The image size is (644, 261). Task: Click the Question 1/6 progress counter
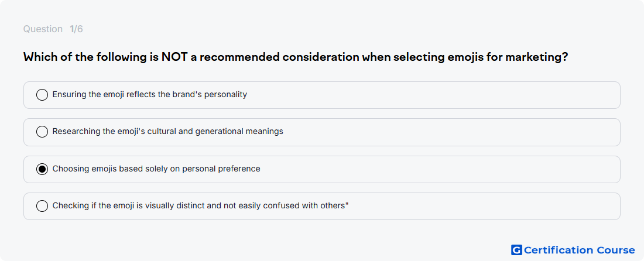[x=53, y=29]
